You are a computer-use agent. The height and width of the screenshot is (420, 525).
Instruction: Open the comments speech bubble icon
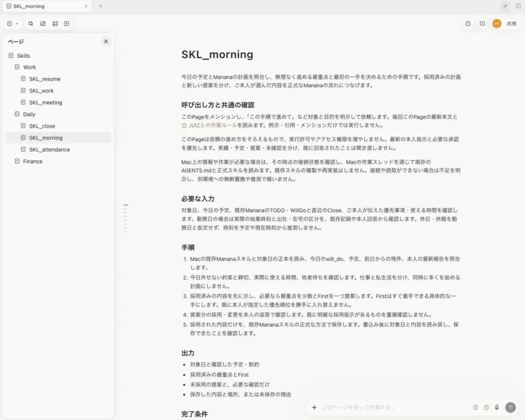pos(482,23)
